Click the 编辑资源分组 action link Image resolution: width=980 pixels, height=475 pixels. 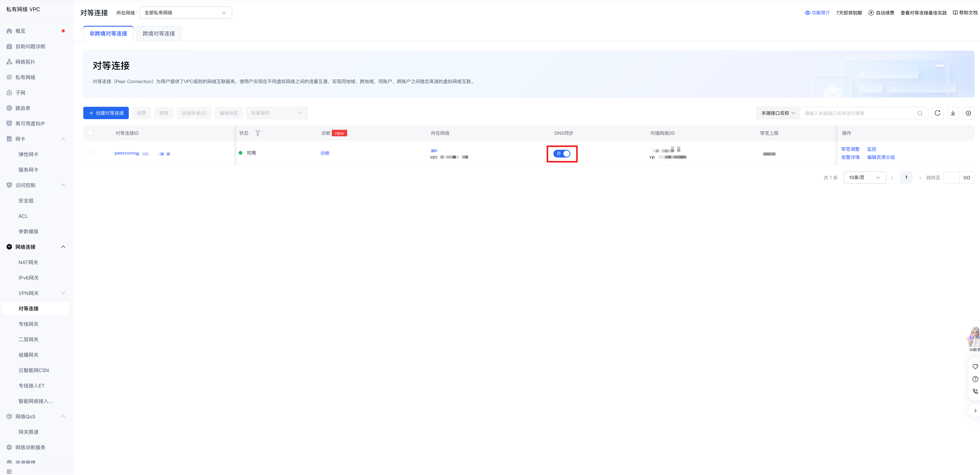pos(881,157)
